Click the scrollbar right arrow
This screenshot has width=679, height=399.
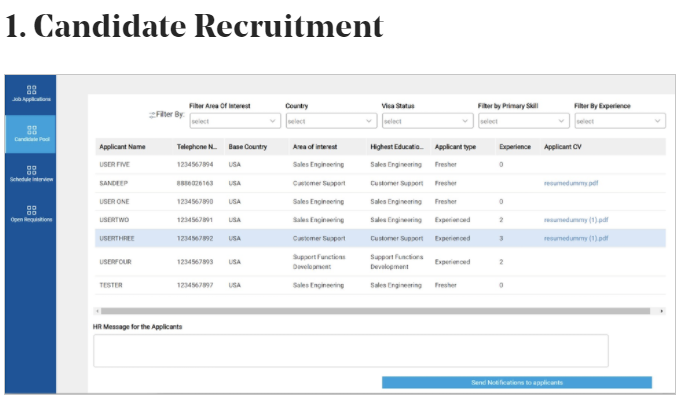661,311
